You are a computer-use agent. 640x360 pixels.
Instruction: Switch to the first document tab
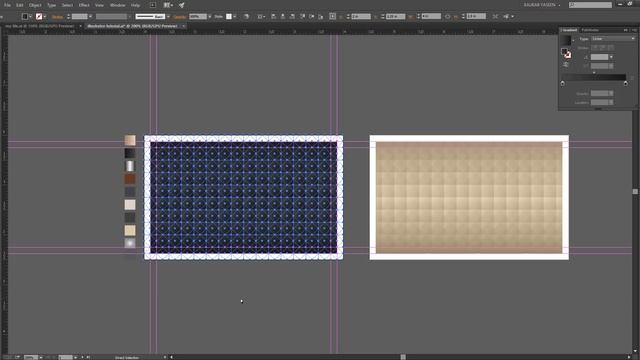tap(40, 26)
